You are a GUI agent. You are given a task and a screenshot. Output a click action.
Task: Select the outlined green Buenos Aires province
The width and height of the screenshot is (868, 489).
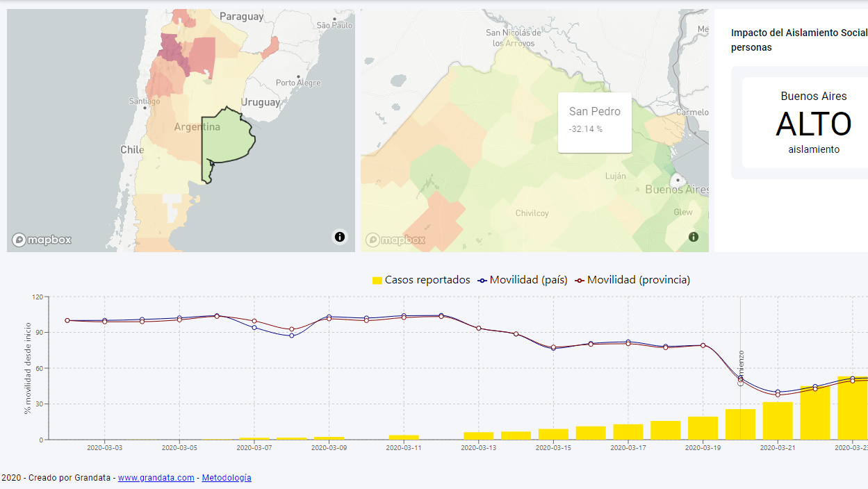[x=227, y=139]
